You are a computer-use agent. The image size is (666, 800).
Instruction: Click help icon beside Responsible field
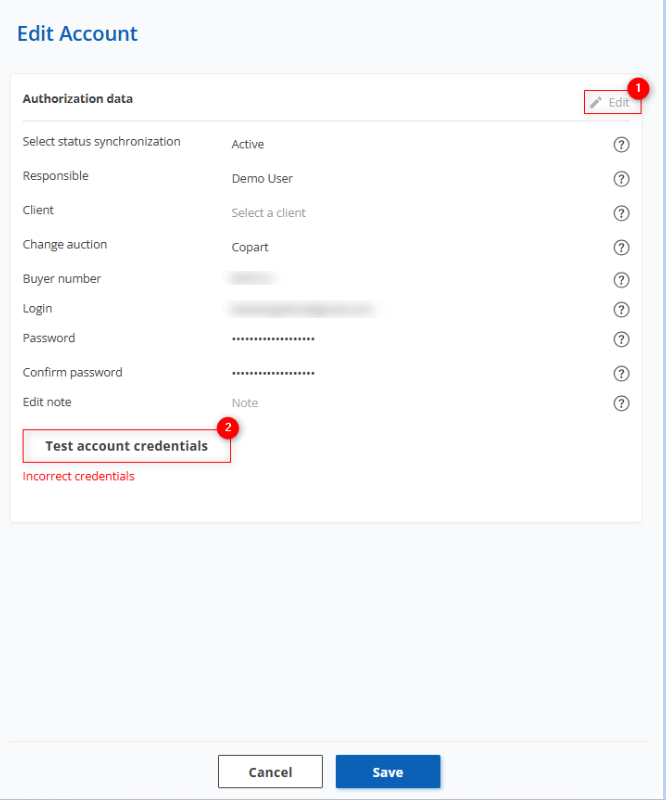[621, 179]
